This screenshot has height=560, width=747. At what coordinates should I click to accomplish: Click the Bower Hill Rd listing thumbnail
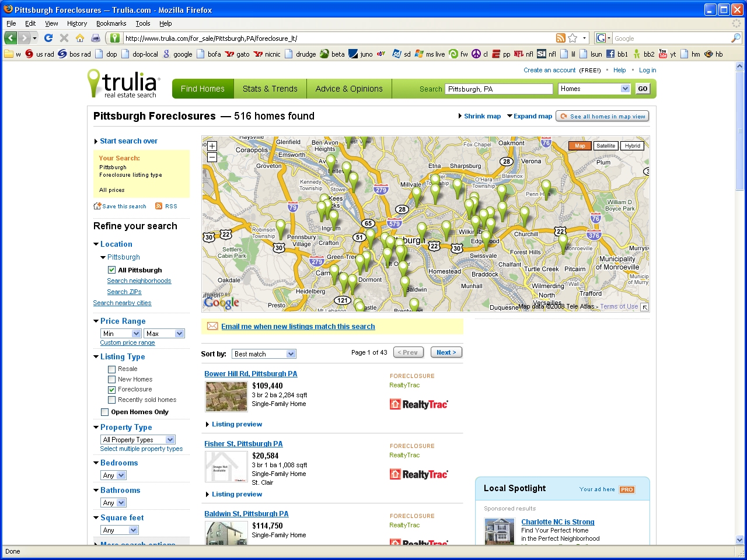226,397
